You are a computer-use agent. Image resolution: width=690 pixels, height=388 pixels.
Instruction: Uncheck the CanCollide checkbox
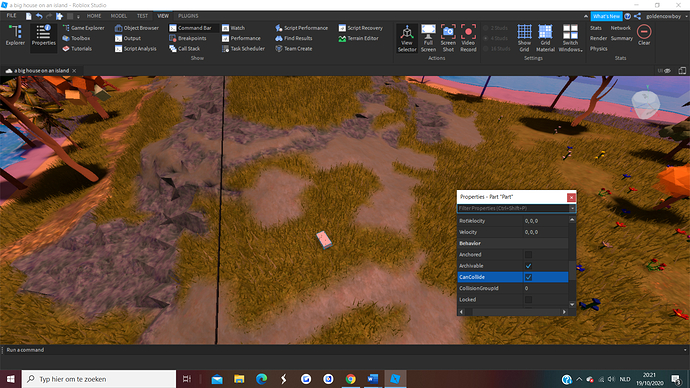(x=529, y=277)
